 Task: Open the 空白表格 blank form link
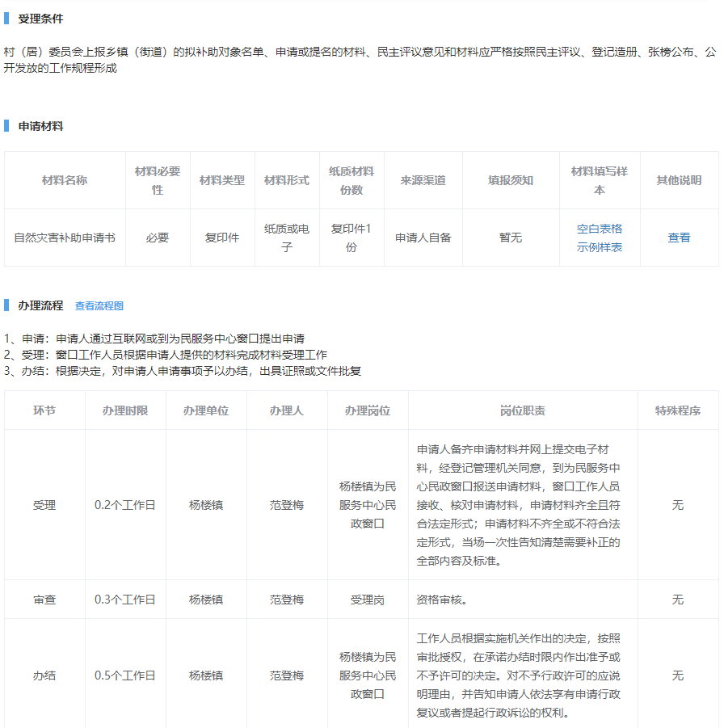[x=599, y=229]
